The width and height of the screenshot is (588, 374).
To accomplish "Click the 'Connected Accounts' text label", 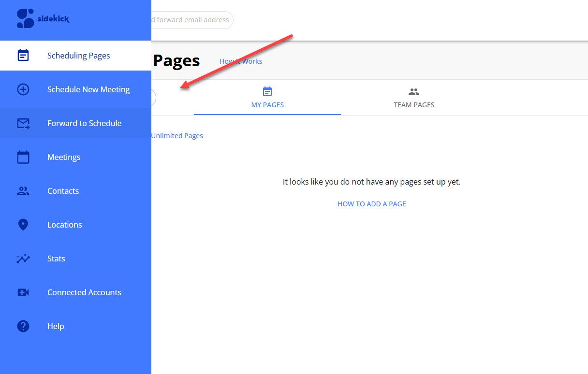I will click(84, 292).
